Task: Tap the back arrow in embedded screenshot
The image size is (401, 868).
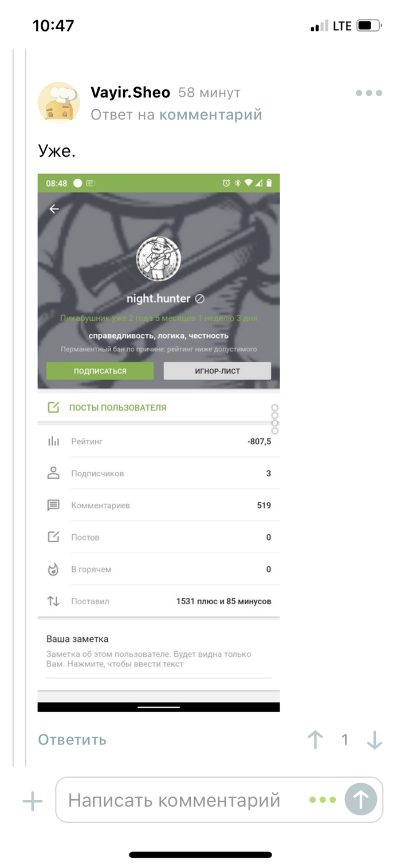Action: pyautogui.click(x=54, y=209)
